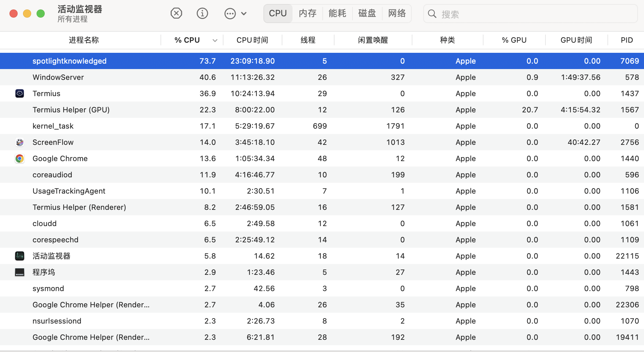
Task: Click the stop process (X) toolbar icon
Action: click(176, 14)
